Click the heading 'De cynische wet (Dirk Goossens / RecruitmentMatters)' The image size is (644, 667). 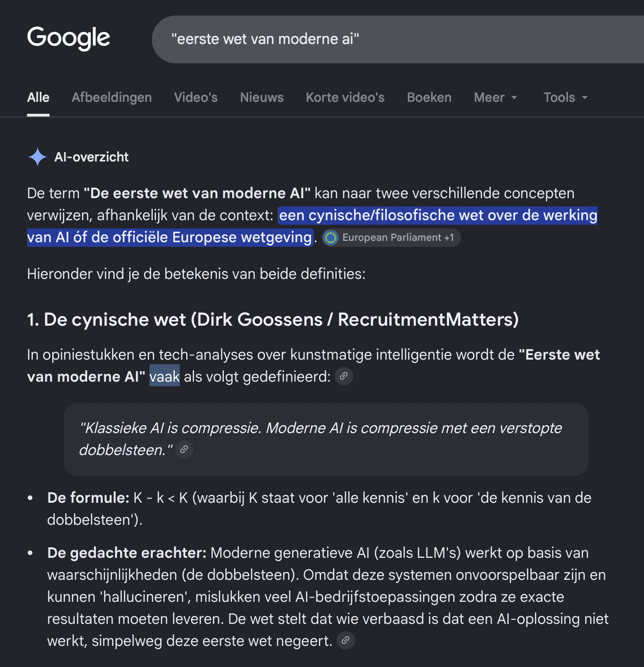point(273,319)
